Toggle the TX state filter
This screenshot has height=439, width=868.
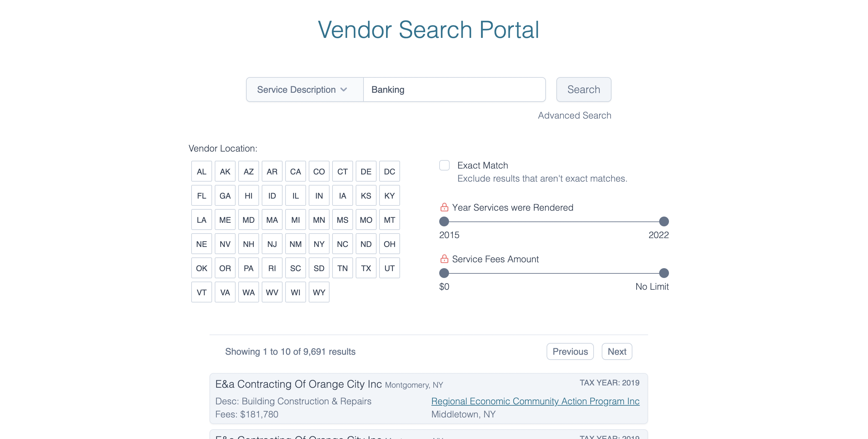tap(366, 268)
